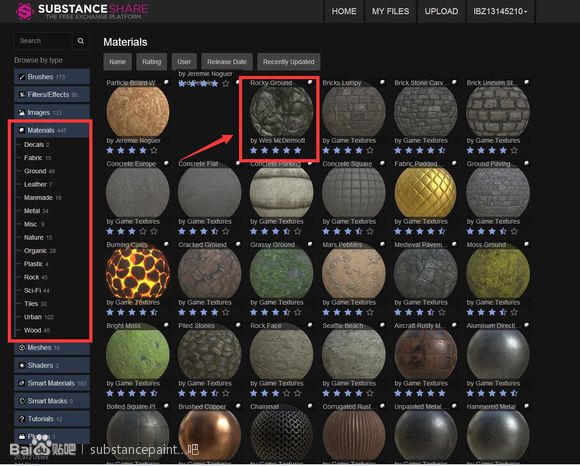Click the Smart Masks category icon
The height and width of the screenshot is (466, 580).
[x=22, y=401]
